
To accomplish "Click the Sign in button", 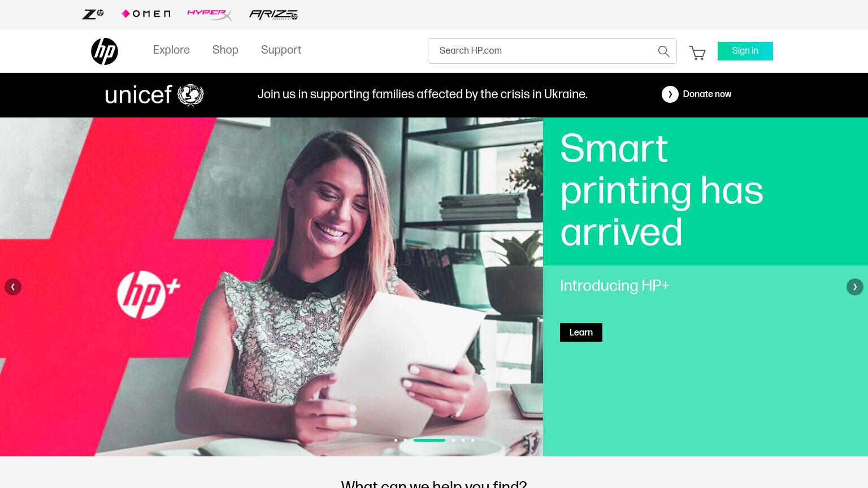I will click(x=745, y=51).
